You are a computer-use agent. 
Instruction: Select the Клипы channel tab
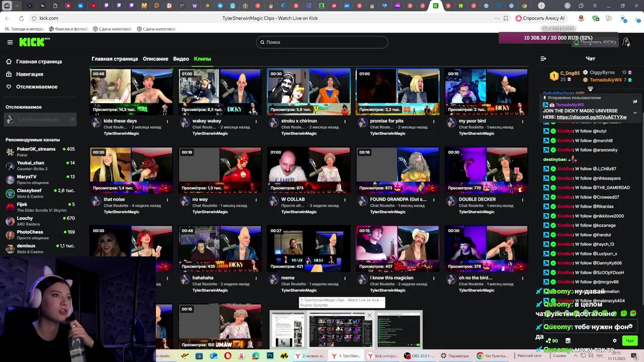[x=202, y=59]
